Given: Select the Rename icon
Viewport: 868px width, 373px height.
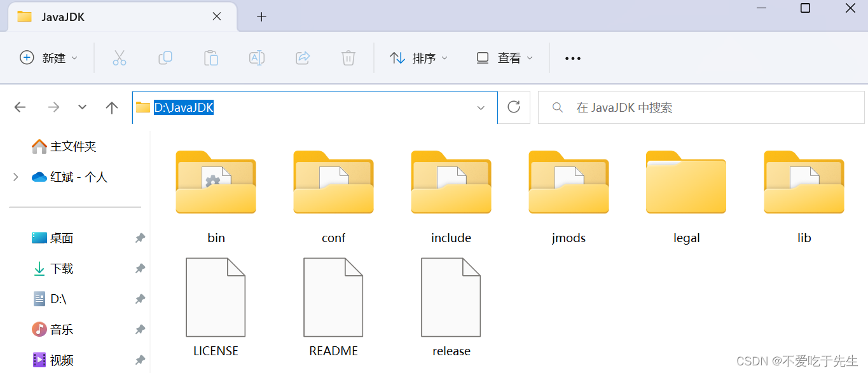Looking at the screenshot, I should point(257,58).
